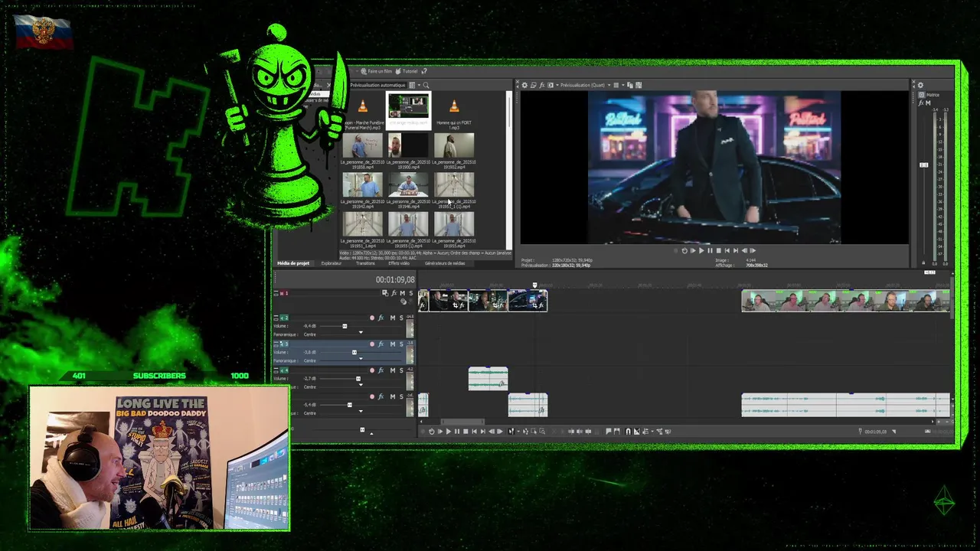
Task: Click Play in video preview controls
Action: [701, 250]
